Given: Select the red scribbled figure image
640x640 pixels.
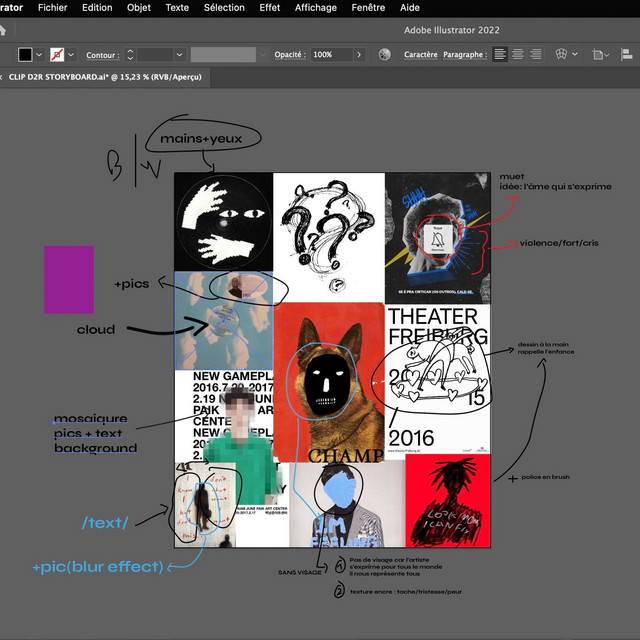Looking at the screenshot, I should coord(448,500).
